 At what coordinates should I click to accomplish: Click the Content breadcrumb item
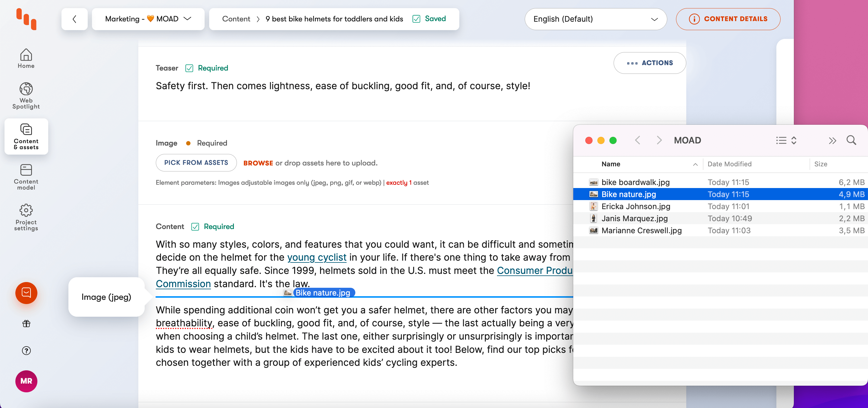tap(236, 19)
